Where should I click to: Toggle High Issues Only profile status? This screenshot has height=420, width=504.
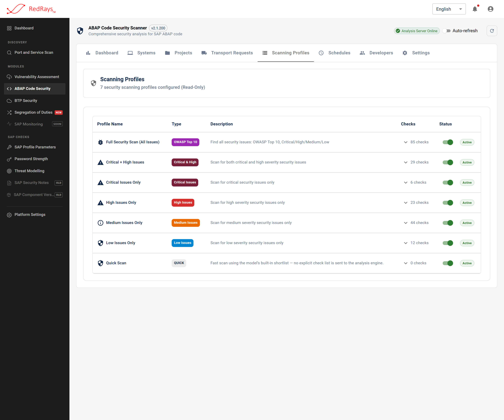pos(448,203)
